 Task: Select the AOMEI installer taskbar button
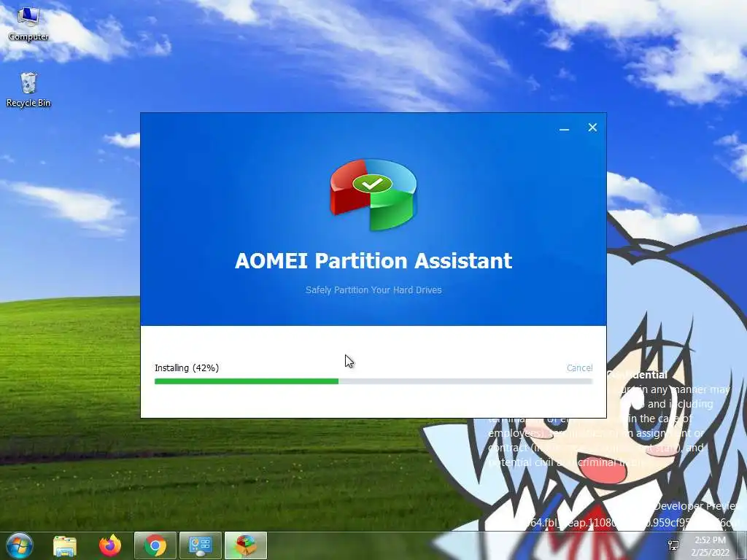coord(245,545)
